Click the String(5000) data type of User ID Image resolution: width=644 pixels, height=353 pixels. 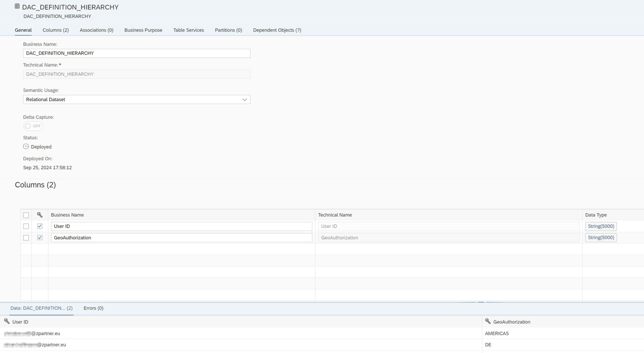tap(600, 226)
